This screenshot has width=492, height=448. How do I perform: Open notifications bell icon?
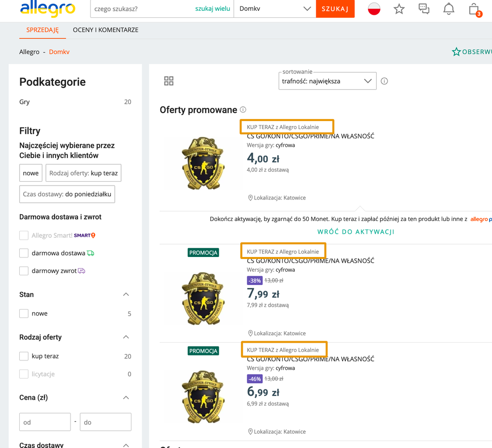(449, 9)
